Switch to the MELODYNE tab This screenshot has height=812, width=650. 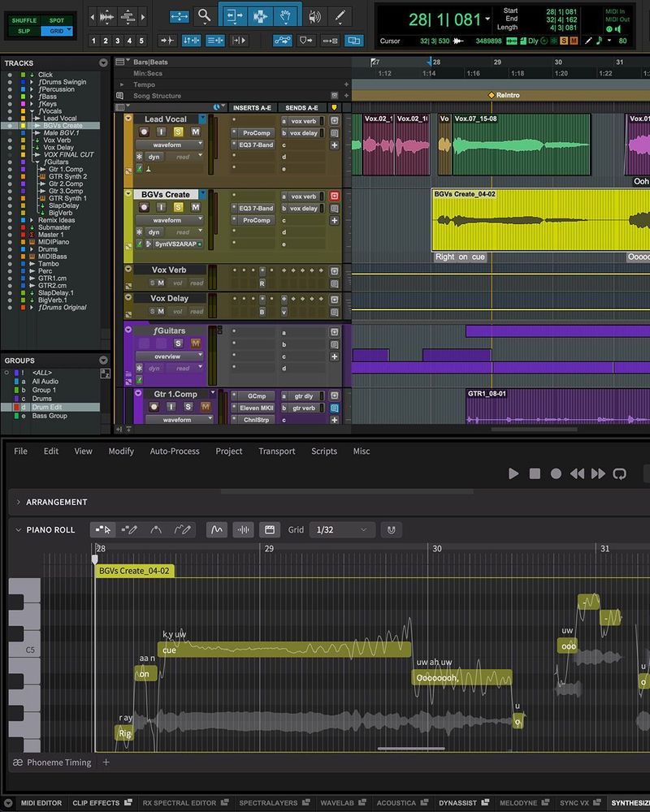(518, 803)
